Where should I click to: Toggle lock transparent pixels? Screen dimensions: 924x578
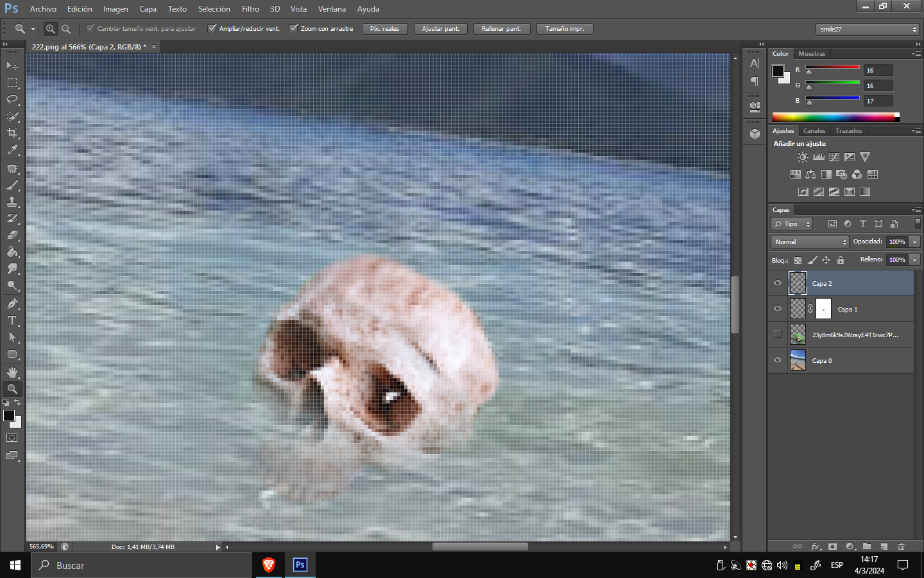tap(798, 260)
